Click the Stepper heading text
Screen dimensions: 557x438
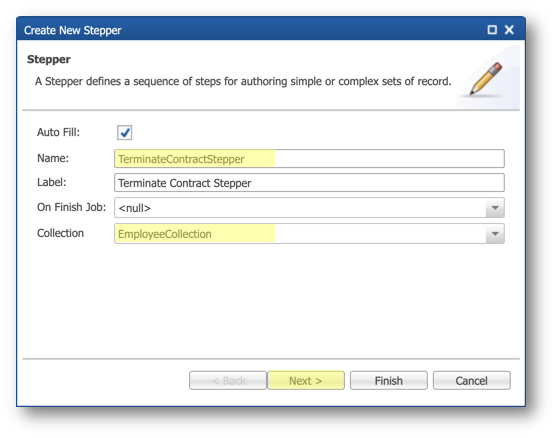coord(49,59)
